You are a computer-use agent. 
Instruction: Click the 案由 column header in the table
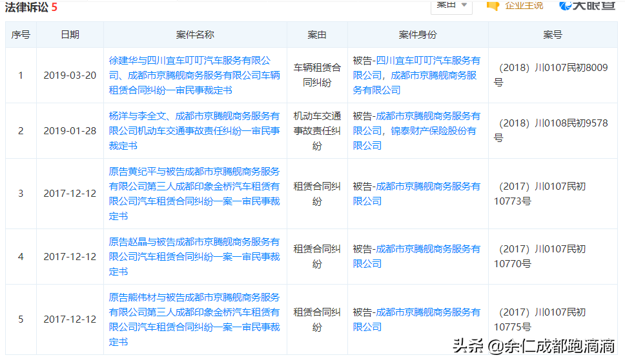[x=317, y=35]
